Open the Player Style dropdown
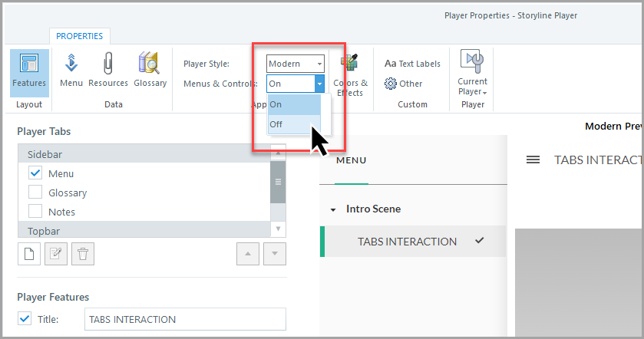This screenshot has width=644, height=339. (296, 64)
